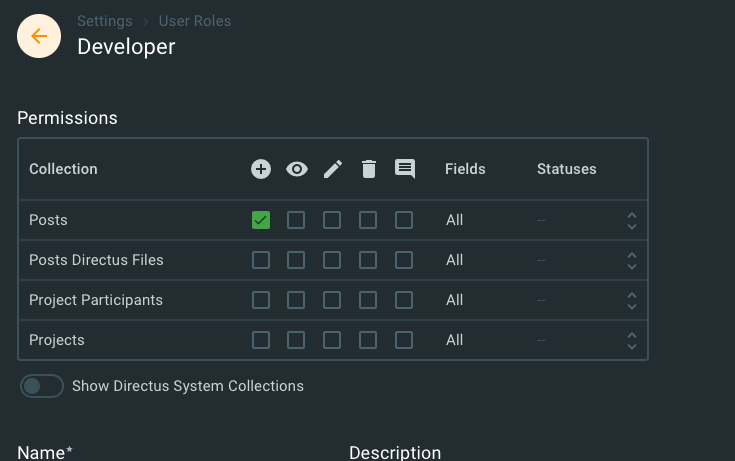The image size is (735, 461).
Task: Toggle Show Directus System Collections switch
Action: [42, 386]
